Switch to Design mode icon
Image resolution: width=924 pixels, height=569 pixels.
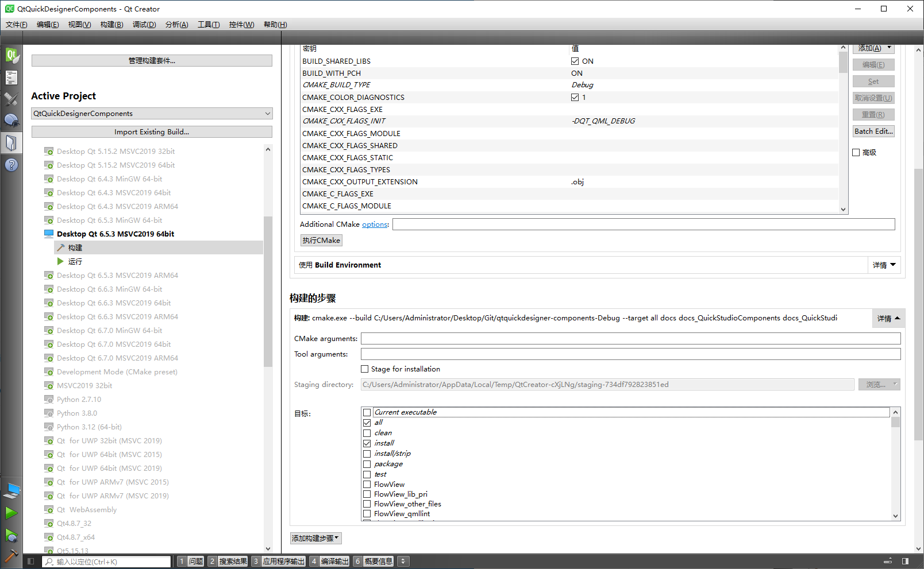[x=11, y=99]
